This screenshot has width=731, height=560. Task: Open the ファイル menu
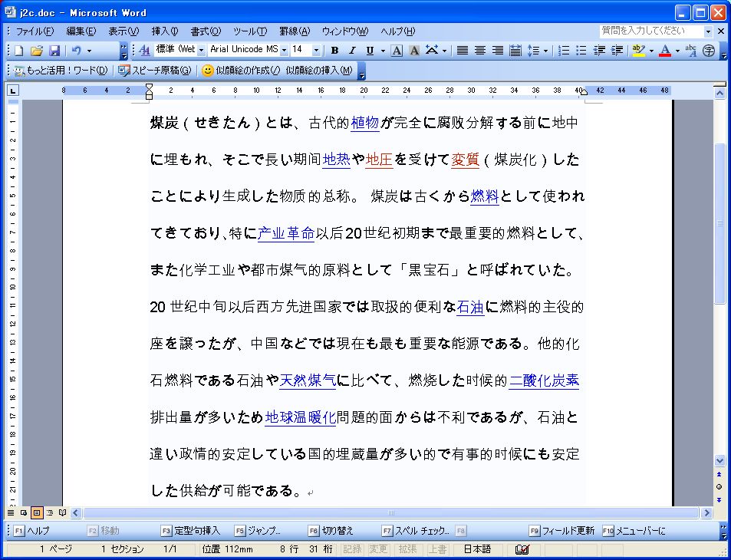(35, 31)
